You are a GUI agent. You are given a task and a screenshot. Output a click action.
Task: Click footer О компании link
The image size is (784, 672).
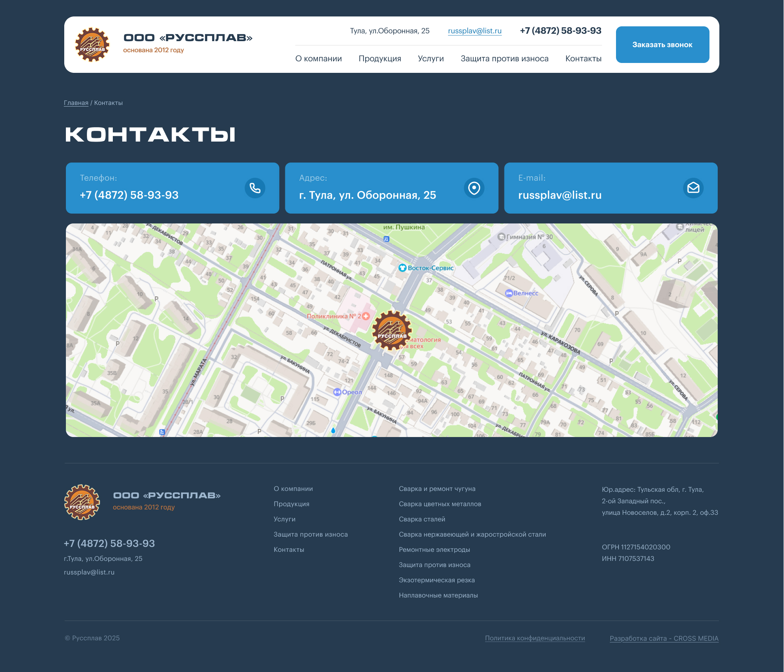[293, 489]
